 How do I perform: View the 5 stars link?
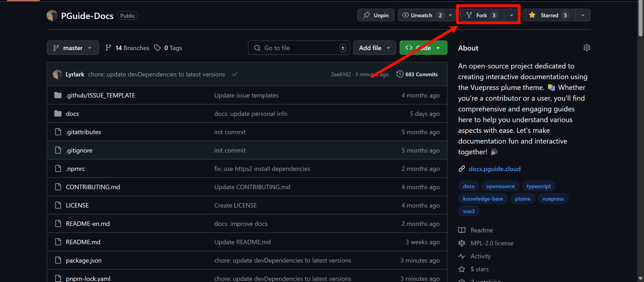tap(473, 269)
